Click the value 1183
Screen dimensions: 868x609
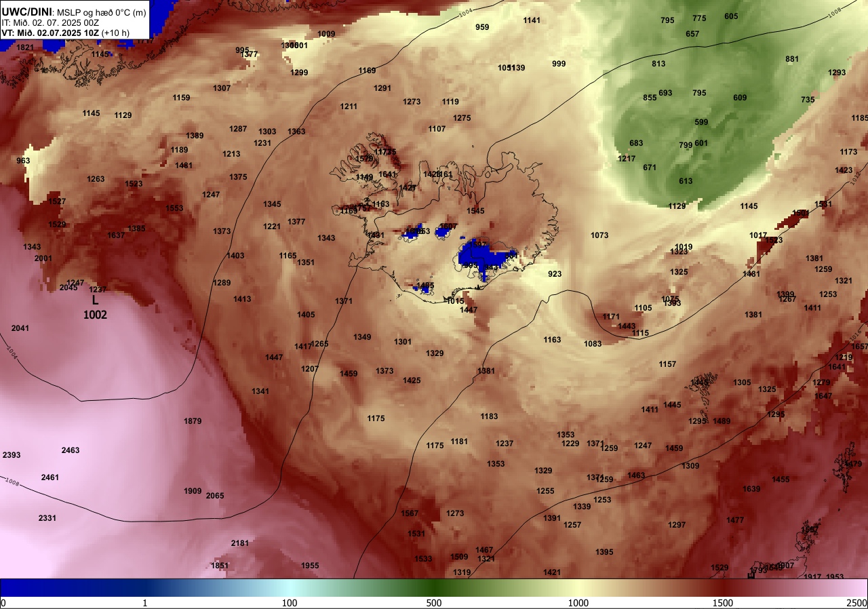(x=489, y=416)
